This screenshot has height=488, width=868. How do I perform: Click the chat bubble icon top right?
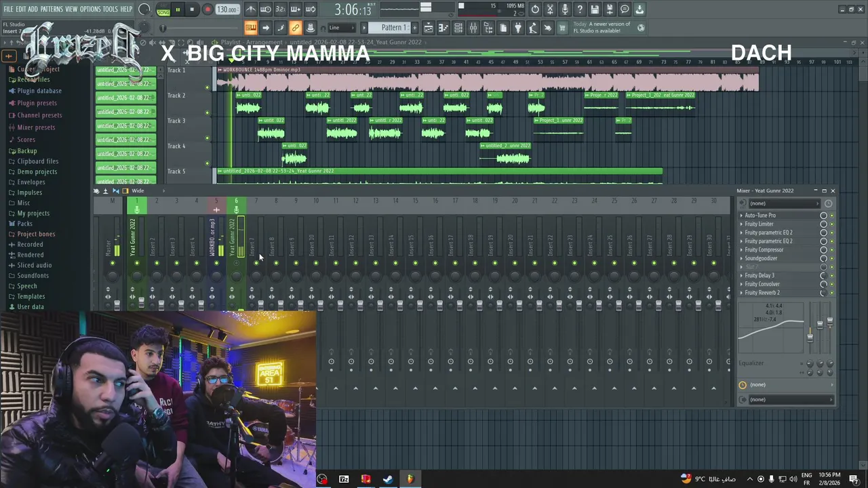(x=625, y=9)
